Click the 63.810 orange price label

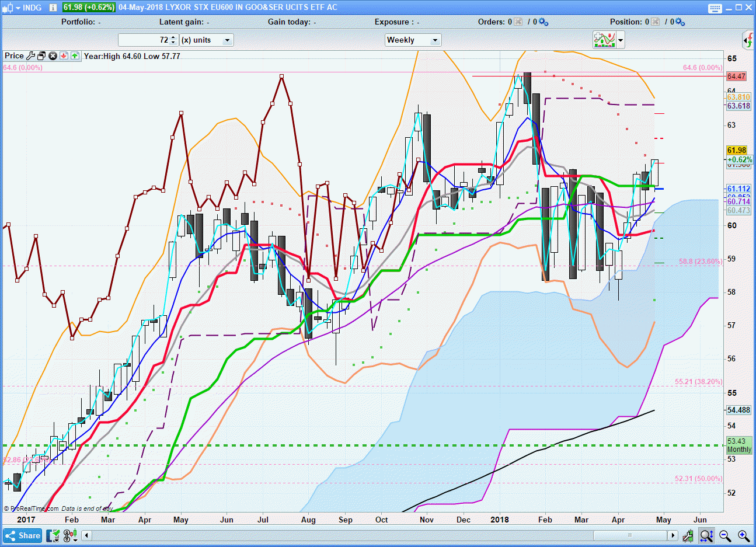point(738,97)
